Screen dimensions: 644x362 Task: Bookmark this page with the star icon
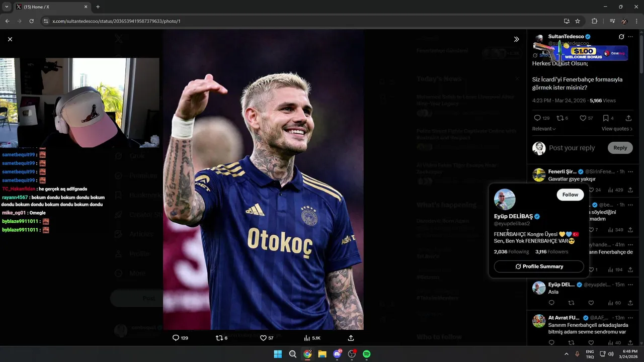pos(578,21)
